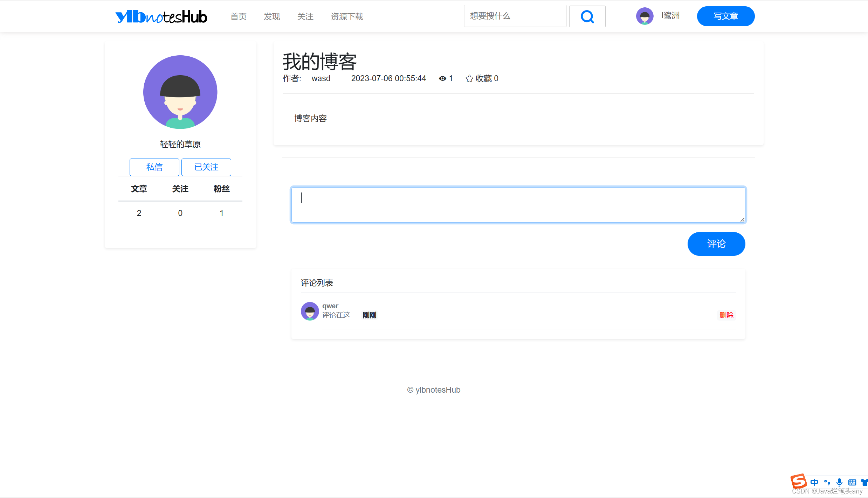The image size is (868, 498).
Task: Click the Sogou microphone voice input icon
Action: [839, 482]
